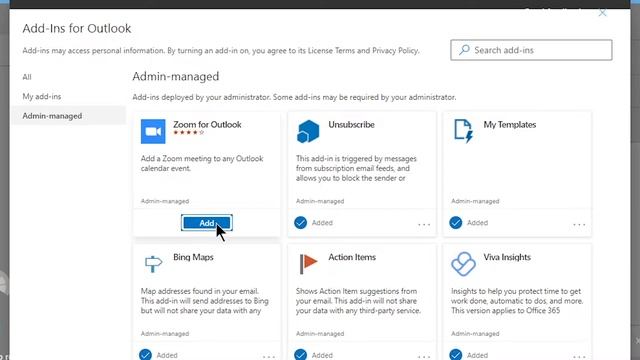Open the License Terms link
The image size is (640, 360).
coord(331,51)
